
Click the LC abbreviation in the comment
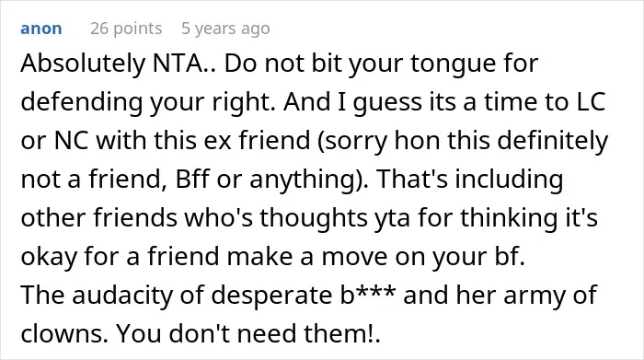pyautogui.click(x=591, y=102)
